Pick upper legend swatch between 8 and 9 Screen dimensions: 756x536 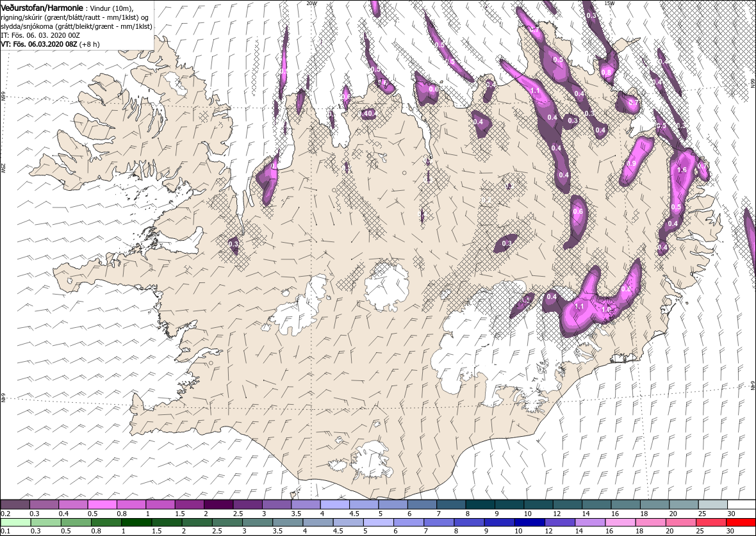[480, 505]
